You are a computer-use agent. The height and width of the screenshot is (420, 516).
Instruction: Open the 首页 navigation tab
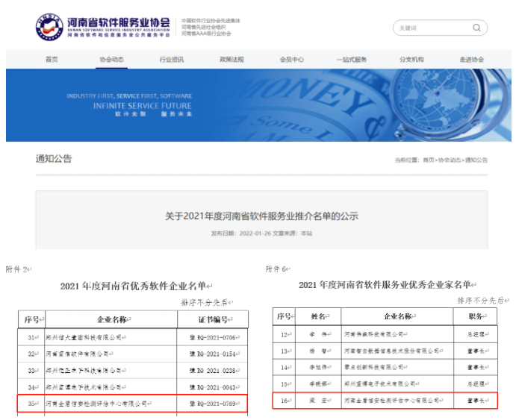pyautogui.click(x=52, y=60)
